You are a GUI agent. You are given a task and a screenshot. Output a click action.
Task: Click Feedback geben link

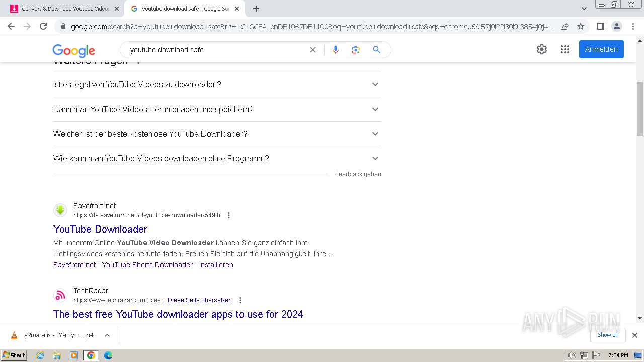click(x=358, y=174)
